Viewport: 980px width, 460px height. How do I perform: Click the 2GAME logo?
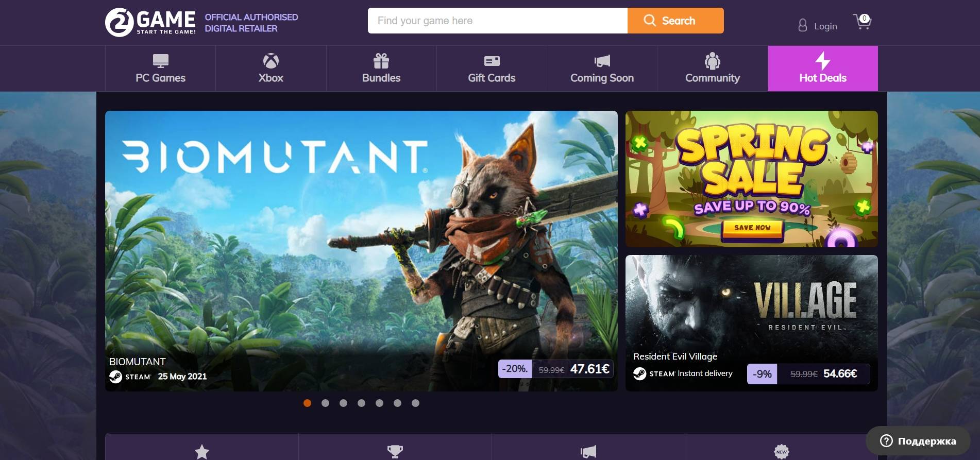(150, 23)
